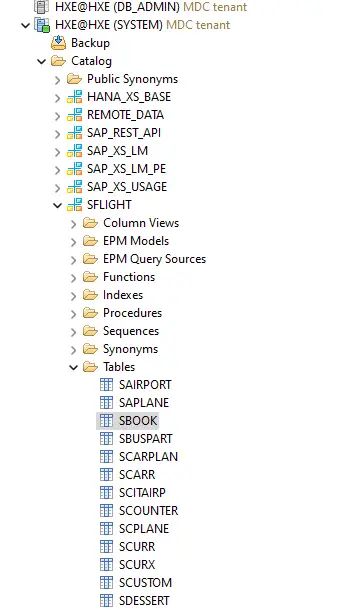The height and width of the screenshot is (610, 361).
Task: Select the SBUSPART table name
Action: pyautogui.click(x=145, y=439)
